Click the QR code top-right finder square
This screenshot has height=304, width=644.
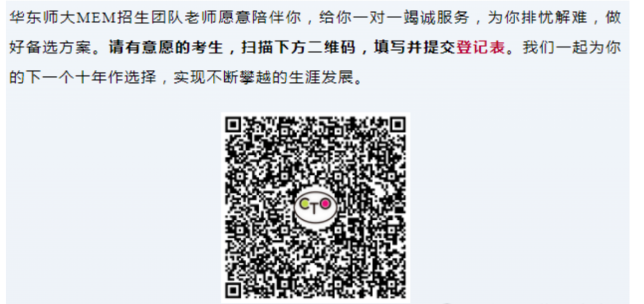pos(398,124)
